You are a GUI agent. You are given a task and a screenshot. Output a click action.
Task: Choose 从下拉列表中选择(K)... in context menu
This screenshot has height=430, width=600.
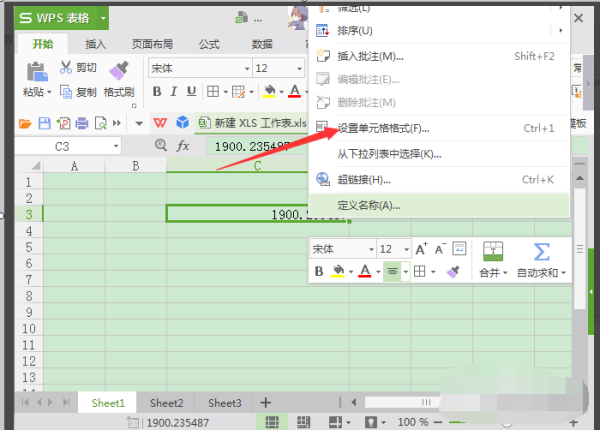[439, 154]
